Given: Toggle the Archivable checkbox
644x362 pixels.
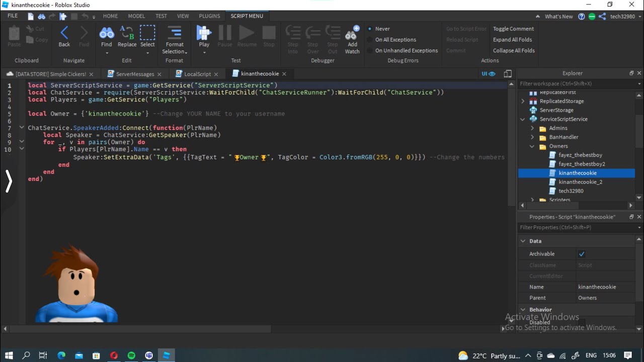Looking at the screenshot, I should [582, 254].
